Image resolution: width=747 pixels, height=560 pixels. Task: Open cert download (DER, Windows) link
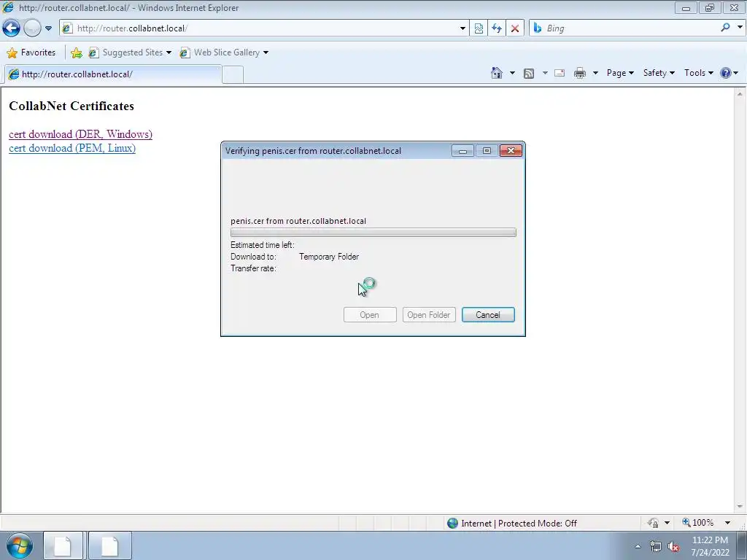80,134
